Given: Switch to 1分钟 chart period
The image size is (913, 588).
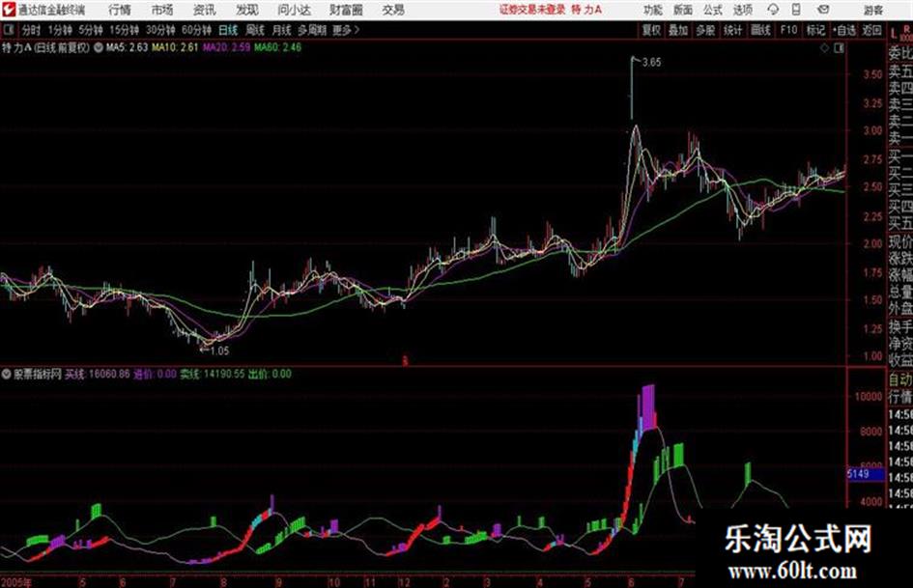Looking at the screenshot, I should point(59,30).
